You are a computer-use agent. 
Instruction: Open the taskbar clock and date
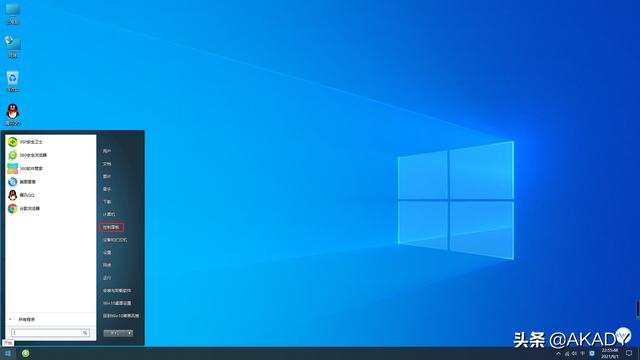coord(609,353)
